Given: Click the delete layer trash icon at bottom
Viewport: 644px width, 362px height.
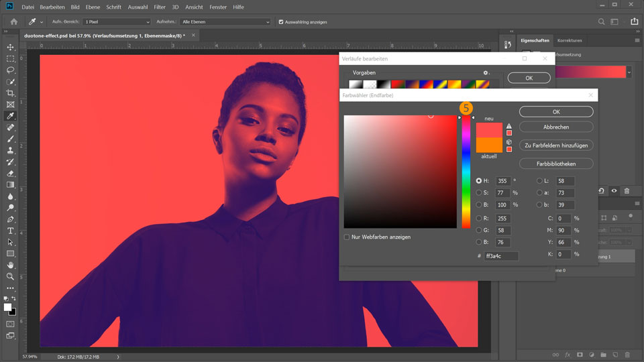Looking at the screenshot, I should coord(627,355).
